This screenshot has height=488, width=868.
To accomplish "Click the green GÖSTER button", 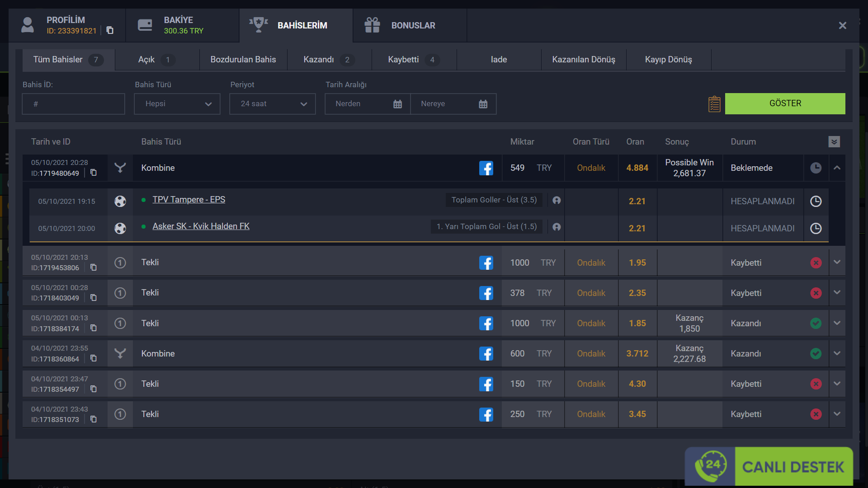I will 785,103.
